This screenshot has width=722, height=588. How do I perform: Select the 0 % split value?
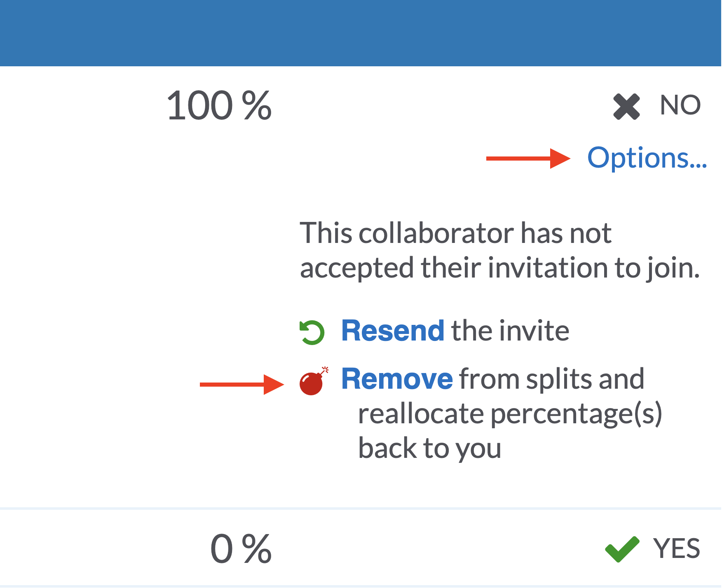241,549
